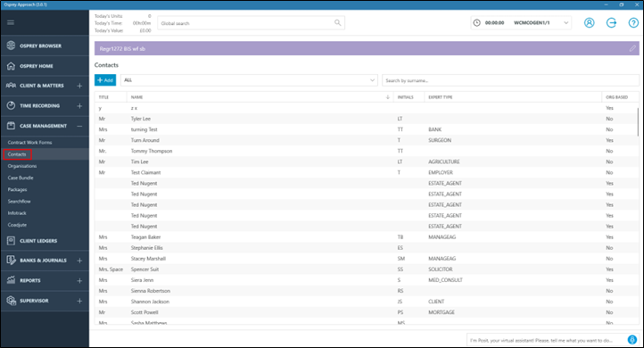Screen dimensions: 644x348
Task: Expand Banks & Journals with plus
Action: (x=79, y=261)
